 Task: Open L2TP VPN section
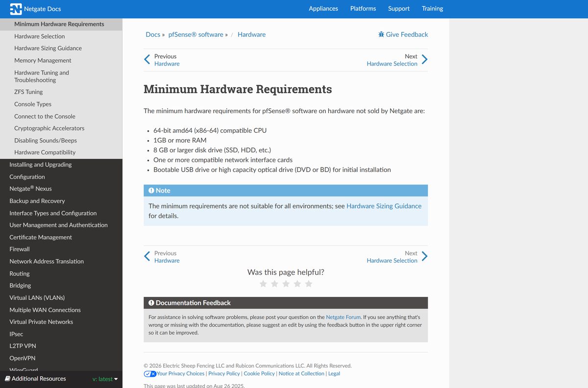(x=61, y=346)
